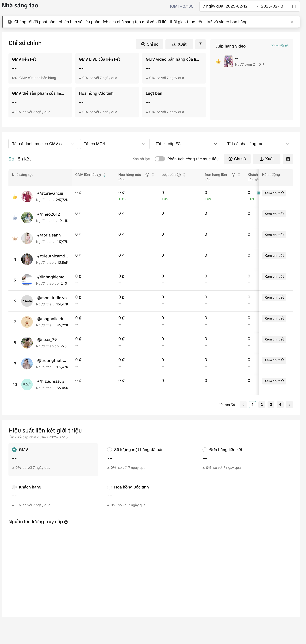Dismiss the analytics announcement banner
306x644 pixels.
(x=292, y=22)
